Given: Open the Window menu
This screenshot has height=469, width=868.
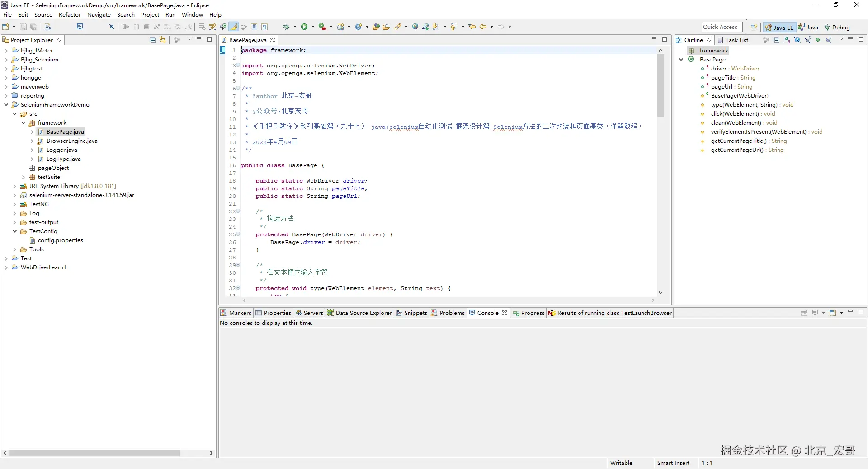Looking at the screenshot, I should [192, 15].
